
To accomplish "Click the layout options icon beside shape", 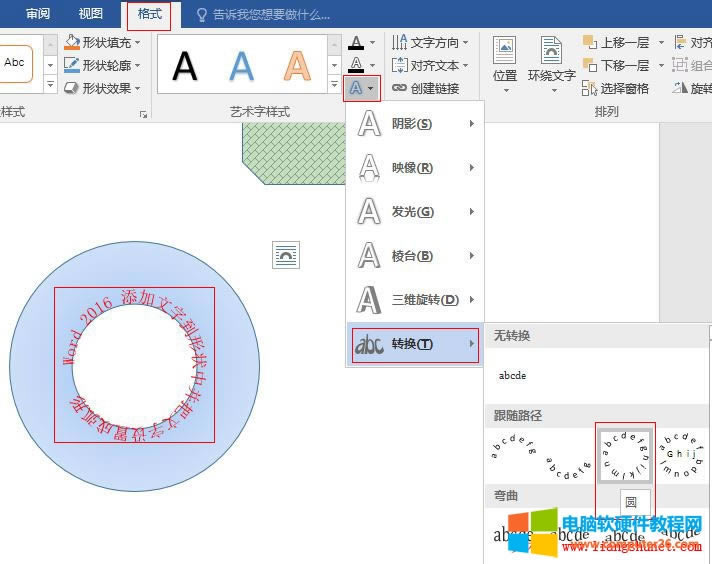I will (286, 255).
